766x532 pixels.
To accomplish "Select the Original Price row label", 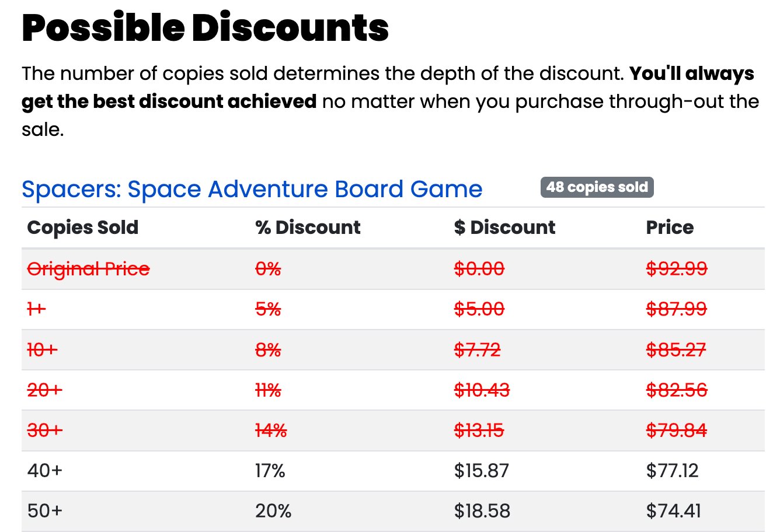I will tap(88, 269).
